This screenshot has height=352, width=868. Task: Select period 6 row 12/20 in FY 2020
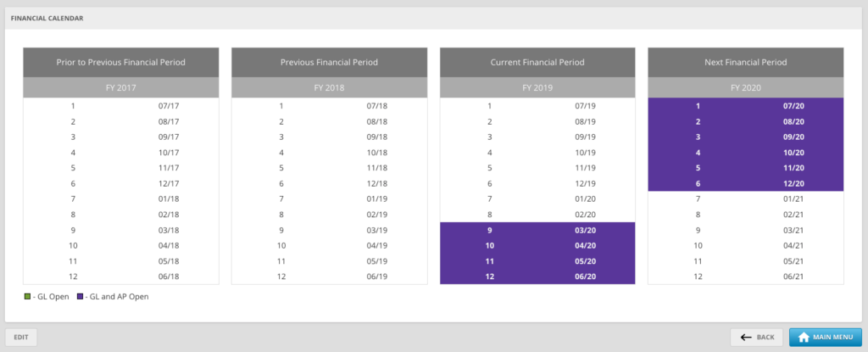(x=746, y=183)
